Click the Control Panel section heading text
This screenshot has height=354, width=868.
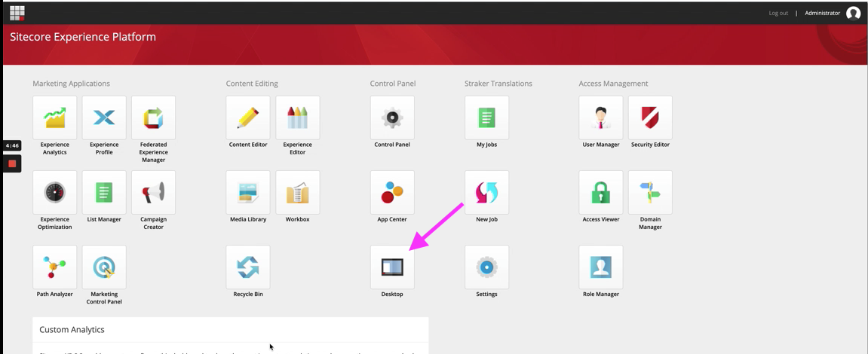click(x=392, y=84)
